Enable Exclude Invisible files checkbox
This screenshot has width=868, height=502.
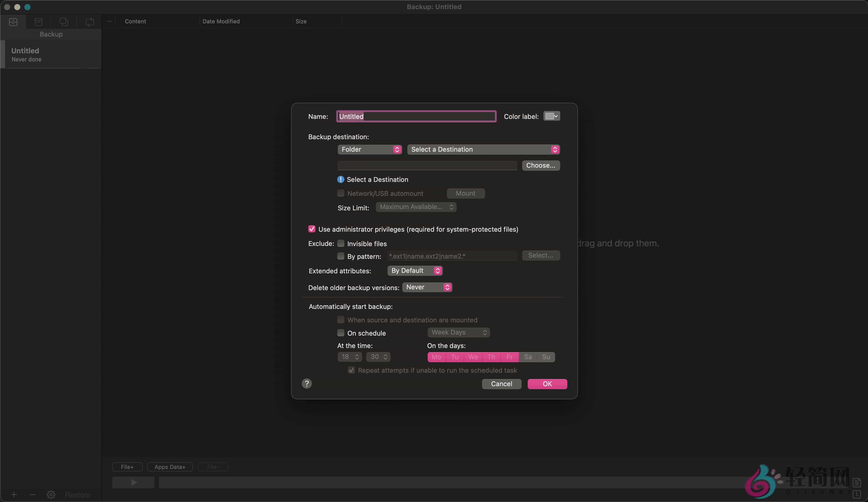(x=341, y=244)
